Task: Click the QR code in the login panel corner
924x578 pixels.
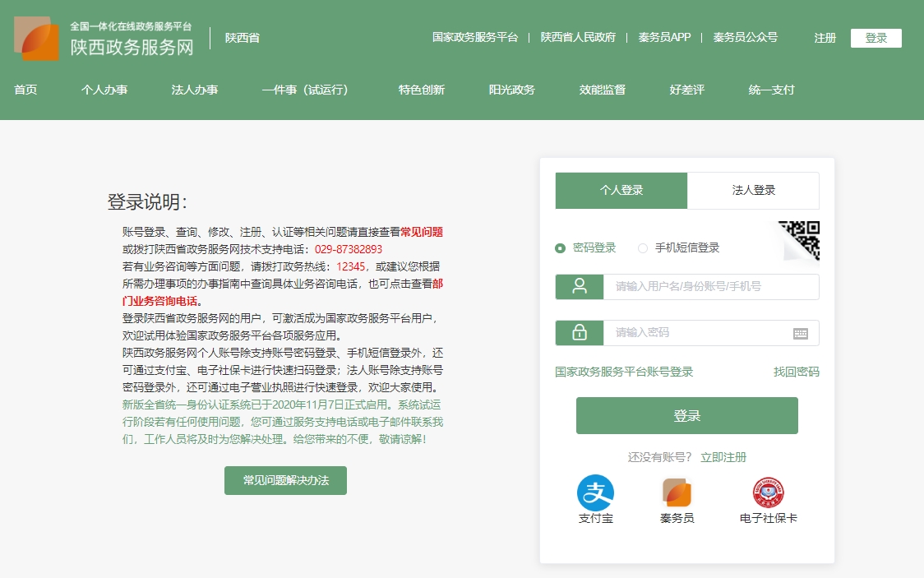Action: point(802,239)
